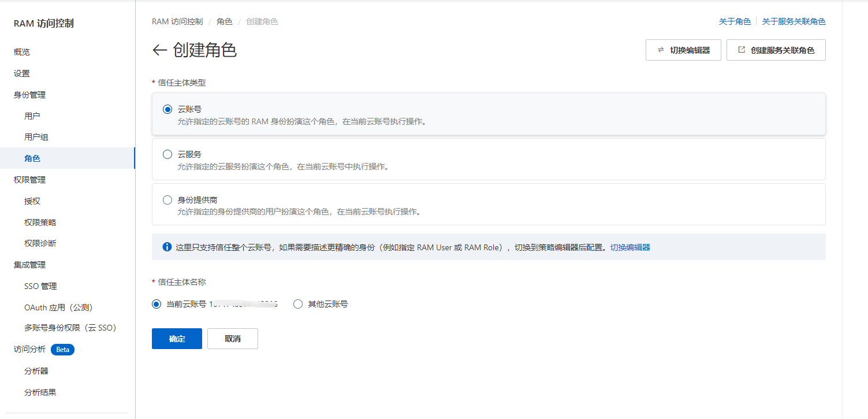Image resolution: width=868 pixels, height=419 pixels.
Task: Click the swap icon in 切换编辑器 button
Action: (x=661, y=50)
